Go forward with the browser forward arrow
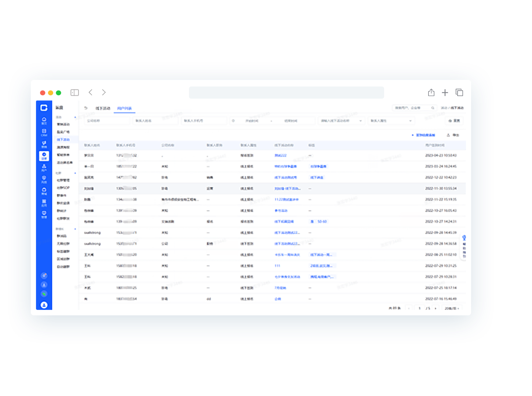Screen dimensions: 532x396 coord(104,92)
